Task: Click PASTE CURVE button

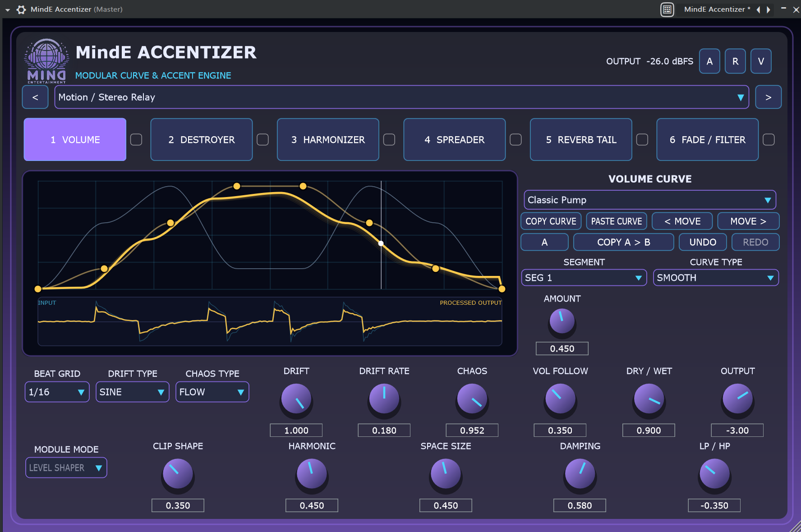Action: click(617, 221)
